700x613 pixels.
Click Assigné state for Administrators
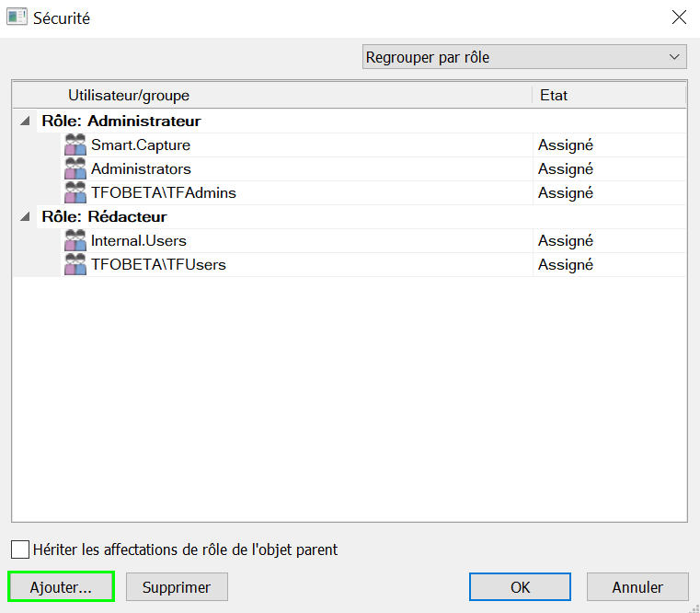tap(566, 169)
